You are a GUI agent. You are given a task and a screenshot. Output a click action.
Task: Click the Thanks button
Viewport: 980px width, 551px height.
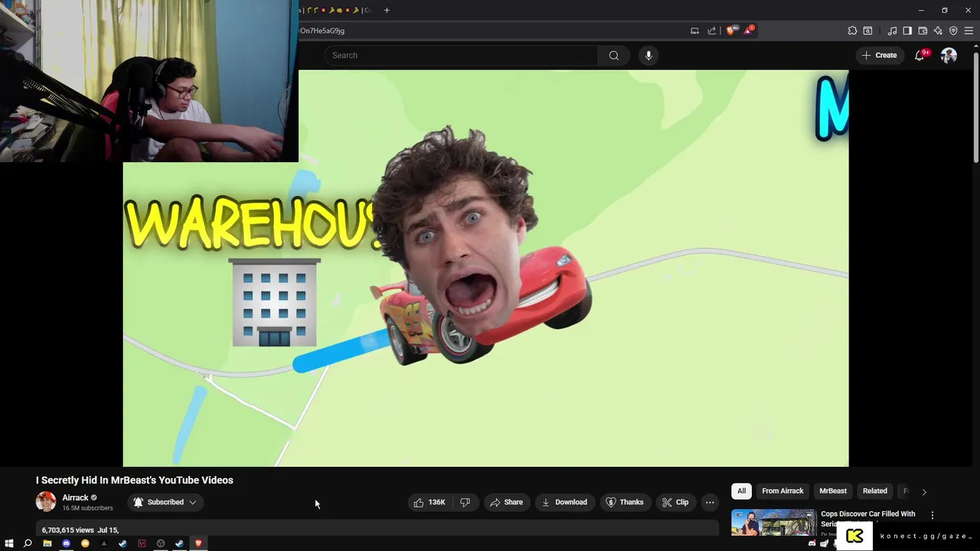(624, 502)
